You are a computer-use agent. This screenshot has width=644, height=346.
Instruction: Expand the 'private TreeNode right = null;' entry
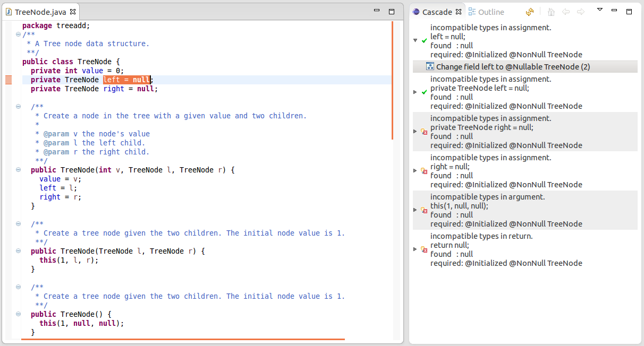pyautogui.click(x=416, y=132)
